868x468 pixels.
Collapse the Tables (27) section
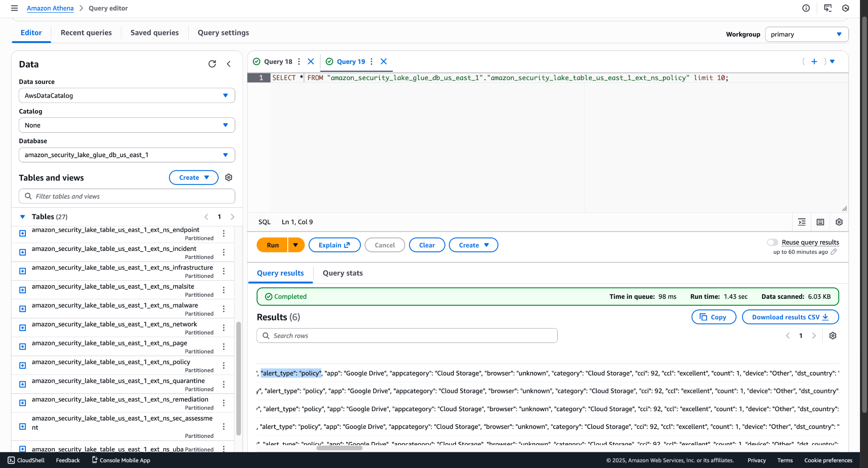pos(22,217)
